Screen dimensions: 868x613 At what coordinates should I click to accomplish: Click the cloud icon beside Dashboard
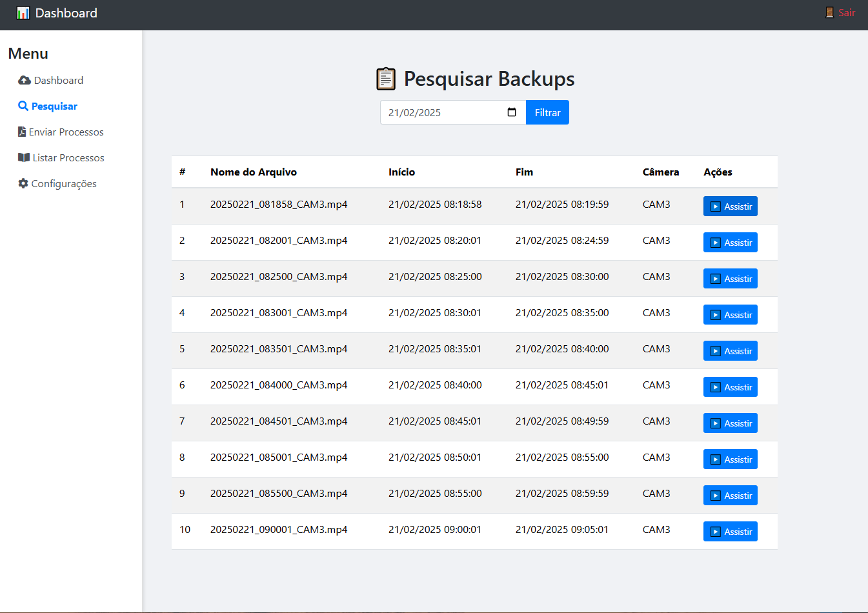[x=25, y=80]
